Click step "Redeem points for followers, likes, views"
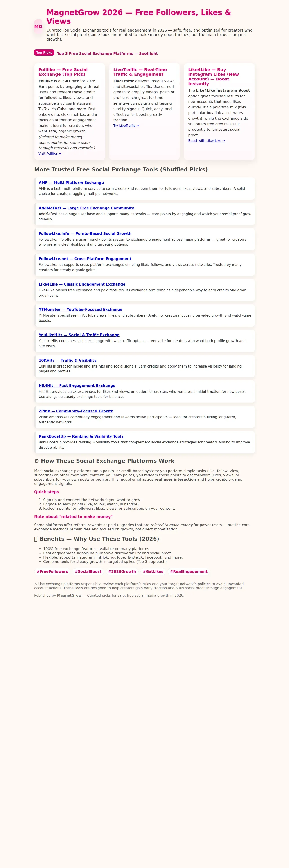This screenshot has width=289, height=868. [109, 508]
